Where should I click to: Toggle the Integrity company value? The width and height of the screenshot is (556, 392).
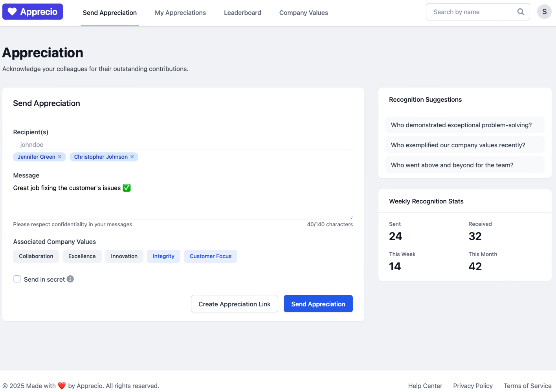pos(163,256)
